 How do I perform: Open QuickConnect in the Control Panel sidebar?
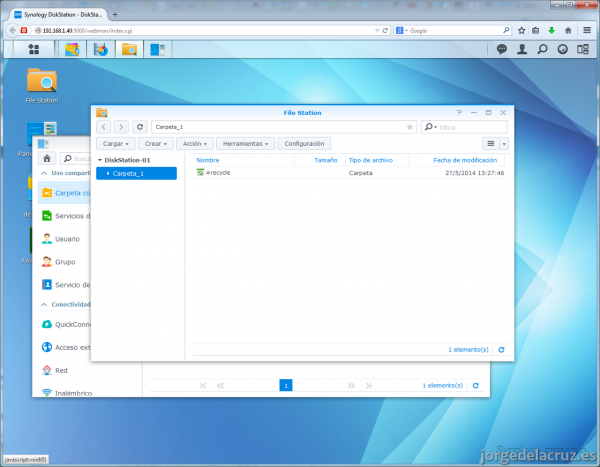[64, 324]
